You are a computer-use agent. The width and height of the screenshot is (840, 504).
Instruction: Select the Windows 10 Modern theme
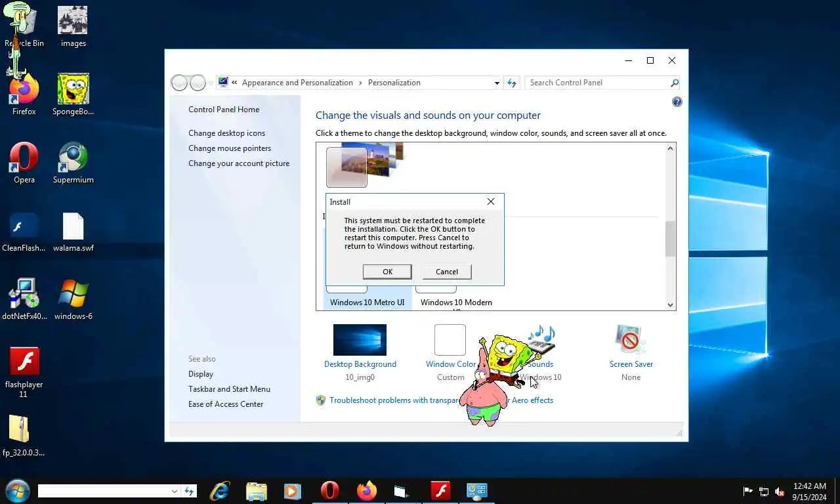coord(456,303)
